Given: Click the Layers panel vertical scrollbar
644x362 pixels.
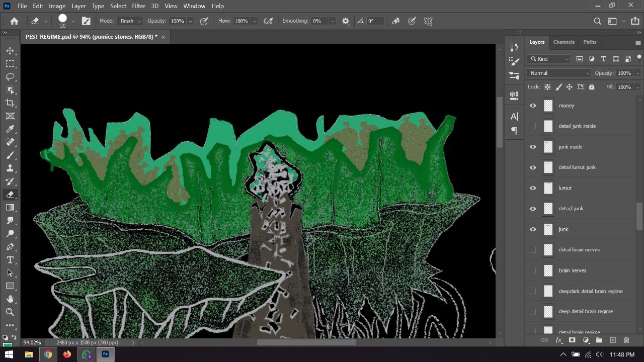Looking at the screenshot, I should point(639,216).
